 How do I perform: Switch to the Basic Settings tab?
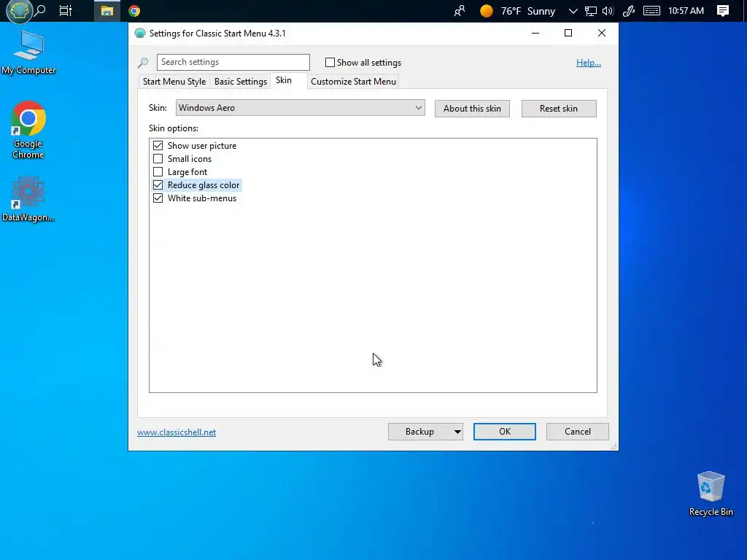coord(241,82)
